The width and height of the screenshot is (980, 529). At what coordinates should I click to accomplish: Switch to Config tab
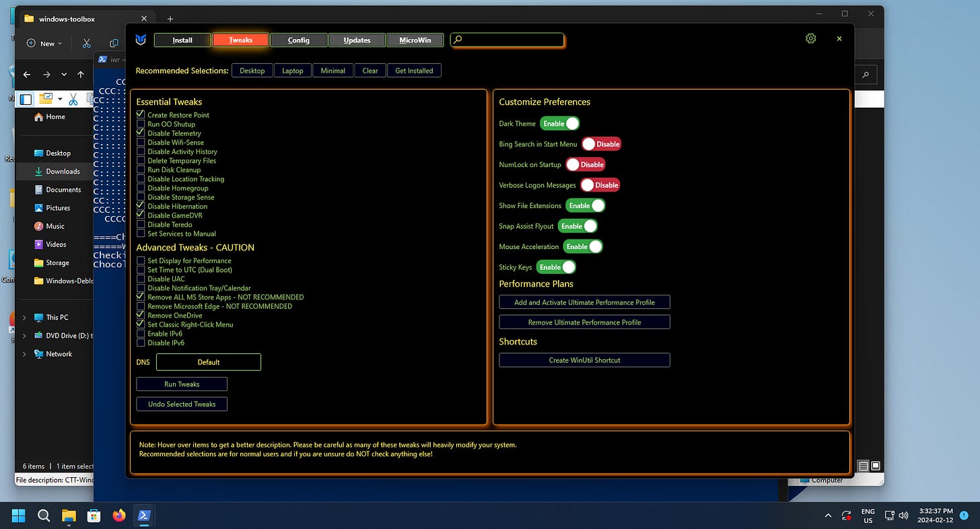pyautogui.click(x=299, y=40)
